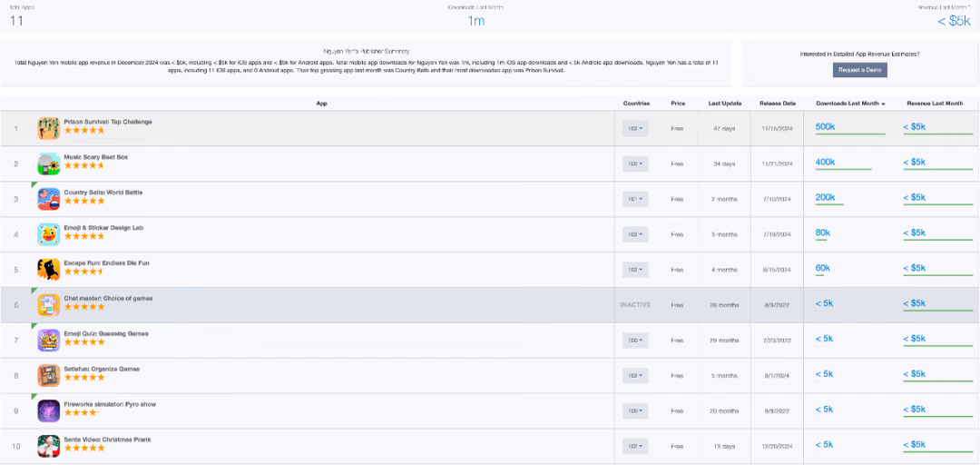Viewport: 980px width, 465px height.
Task: Click the 11/15/2024 release date cell
Action: coord(778,128)
